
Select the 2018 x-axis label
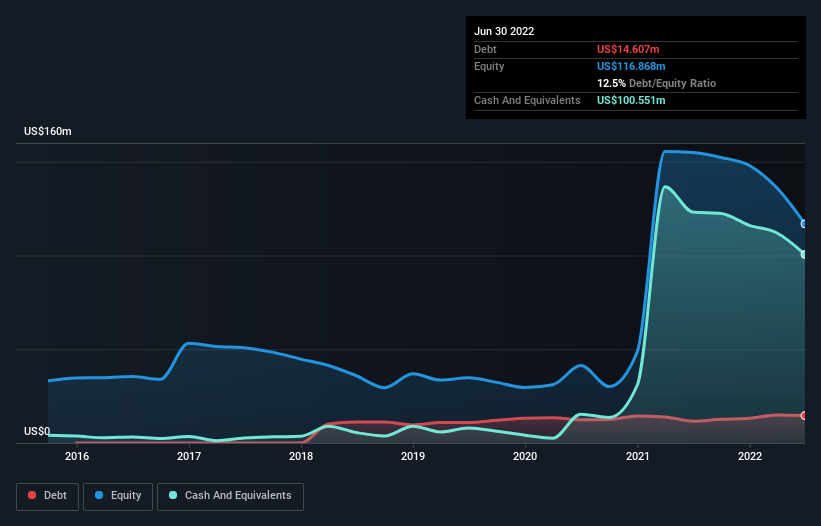[x=301, y=456]
